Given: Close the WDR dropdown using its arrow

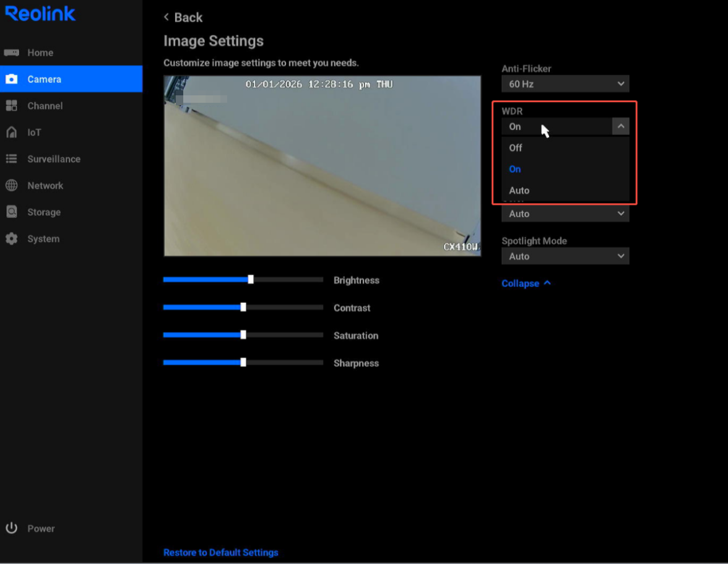Looking at the screenshot, I should click(620, 126).
